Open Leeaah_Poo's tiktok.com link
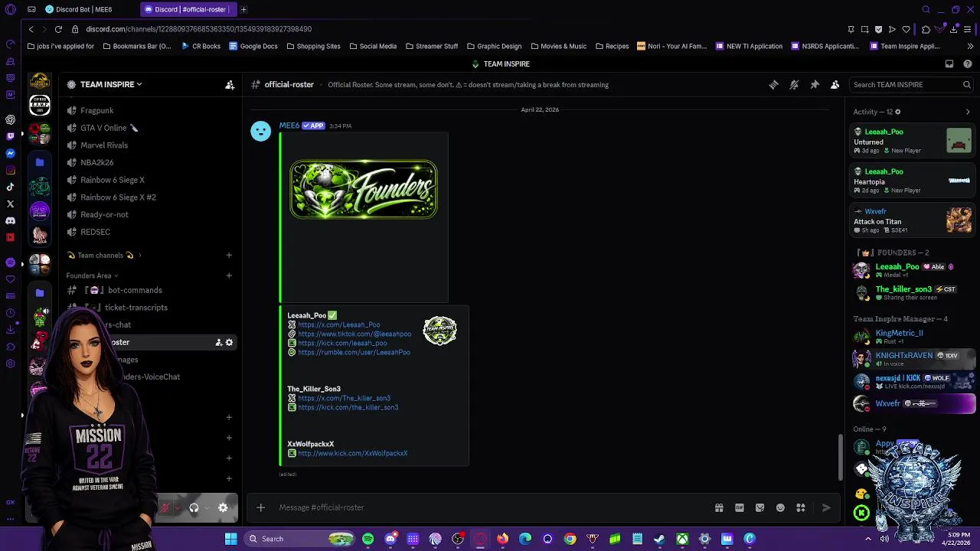The image size is (980, 551). [x=354, y=334]
